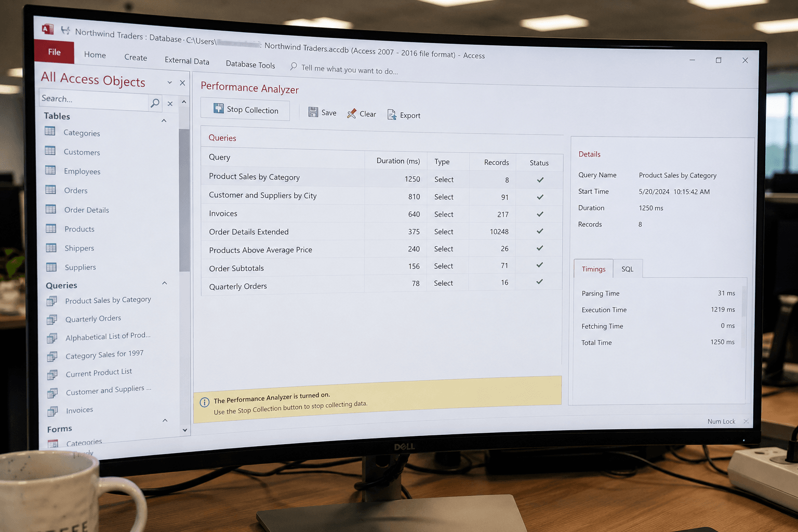
Task: Collapse the Tables group
Action: coord(164,121)
